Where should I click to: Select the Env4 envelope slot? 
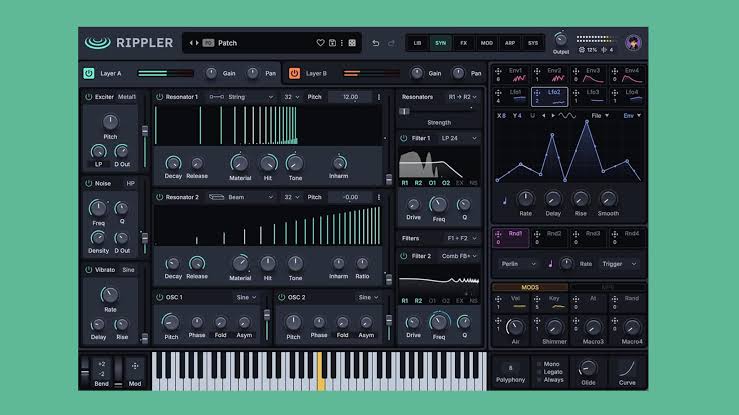click(x=628, y=74)
